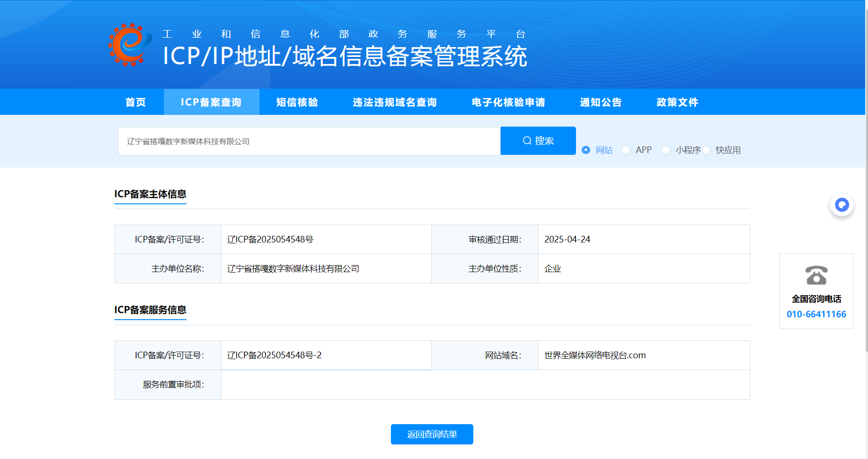Open the 短信核验 page

297,102
